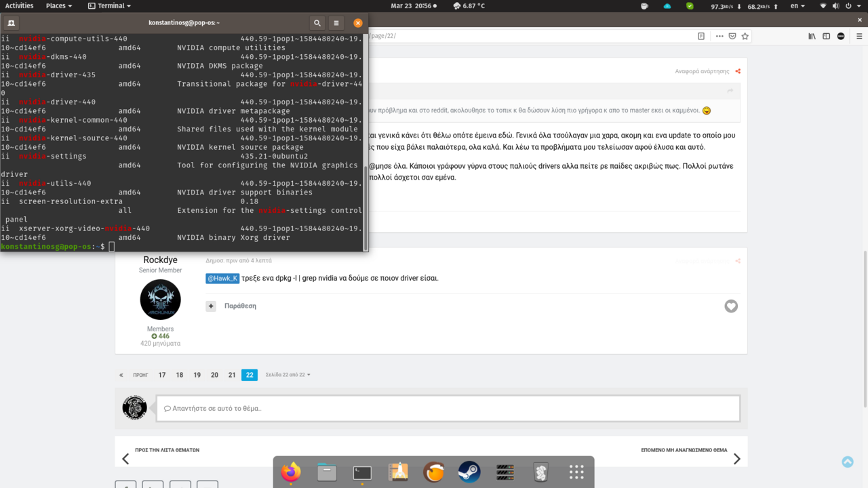Screen dimensions: 868x488
Task: Launch Lutris from the dock
Action: (x=433, y=472)
